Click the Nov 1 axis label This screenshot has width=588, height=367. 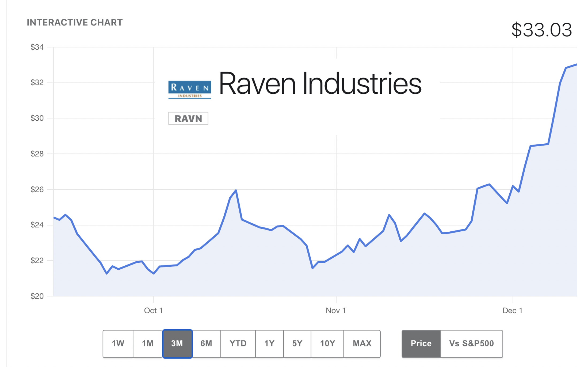336,311
